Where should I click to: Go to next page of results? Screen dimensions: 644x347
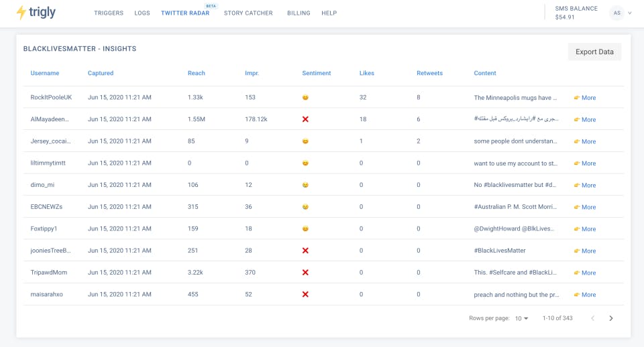coord(610,318)
